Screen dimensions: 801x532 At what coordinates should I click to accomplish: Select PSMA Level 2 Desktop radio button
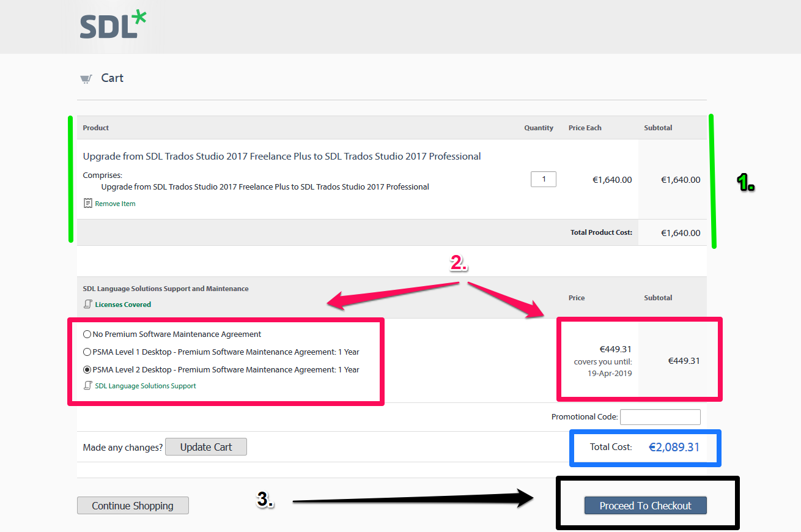coord(87,370)
